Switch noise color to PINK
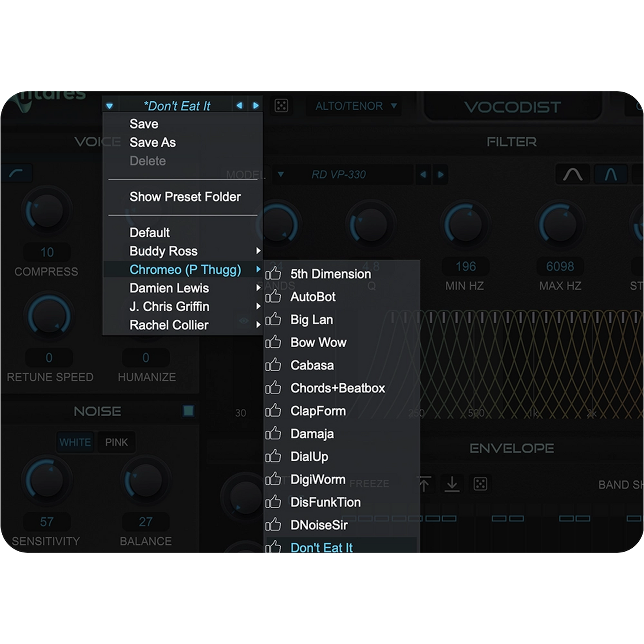 (x=116, y=442)
